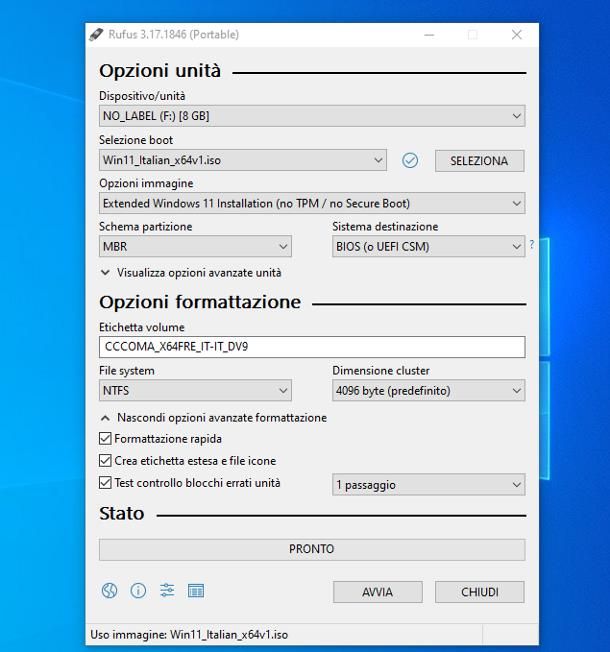
Task: Click the Rufus USB drive title icon
Action: click(96, 35)
